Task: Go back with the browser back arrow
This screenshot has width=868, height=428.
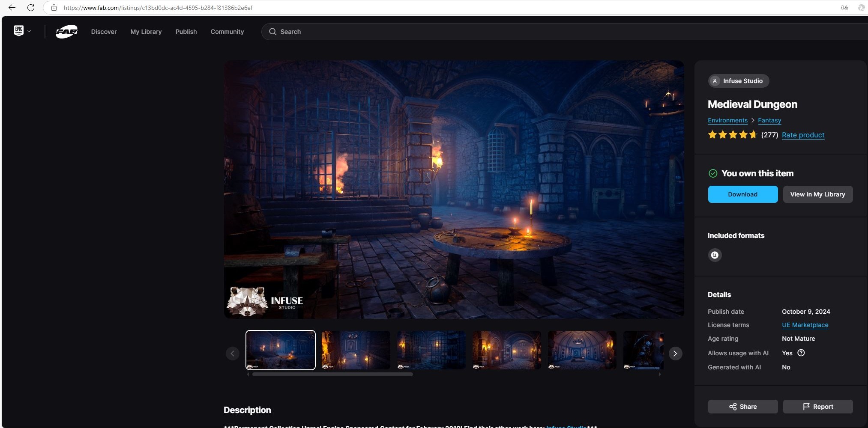Action: click(x=12, y=8)
